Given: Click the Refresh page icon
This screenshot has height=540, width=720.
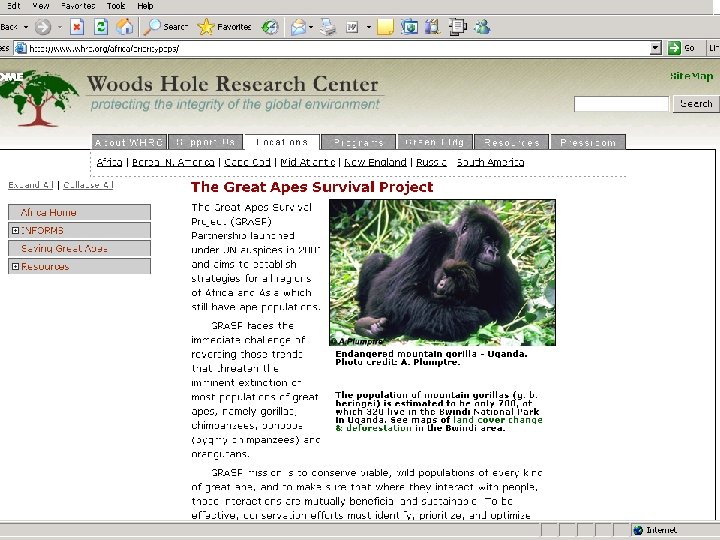Looking at the screenshot, I should click(x=102, y=26).
